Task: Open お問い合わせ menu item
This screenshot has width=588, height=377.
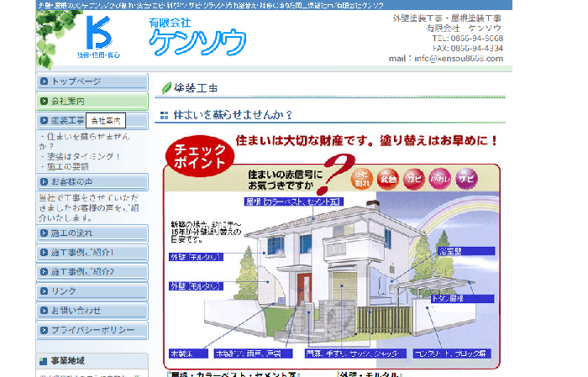Action: click(x=92, y=311)
